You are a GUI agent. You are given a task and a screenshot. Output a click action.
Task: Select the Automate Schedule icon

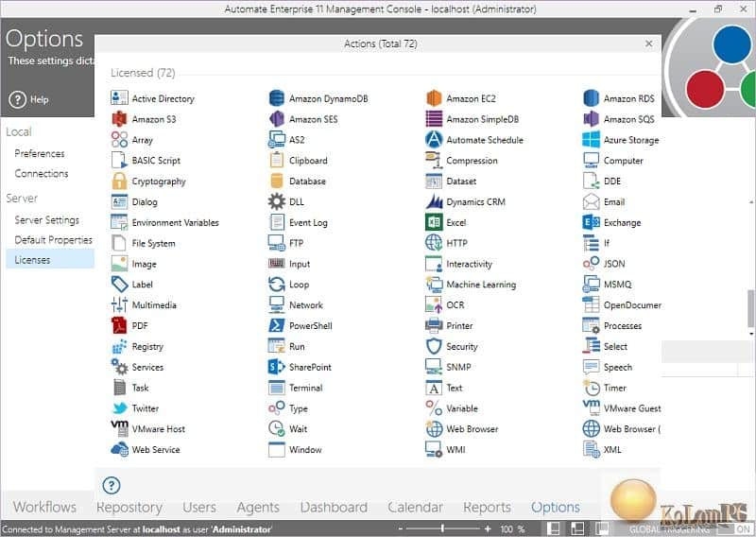[x=434, y=140]
